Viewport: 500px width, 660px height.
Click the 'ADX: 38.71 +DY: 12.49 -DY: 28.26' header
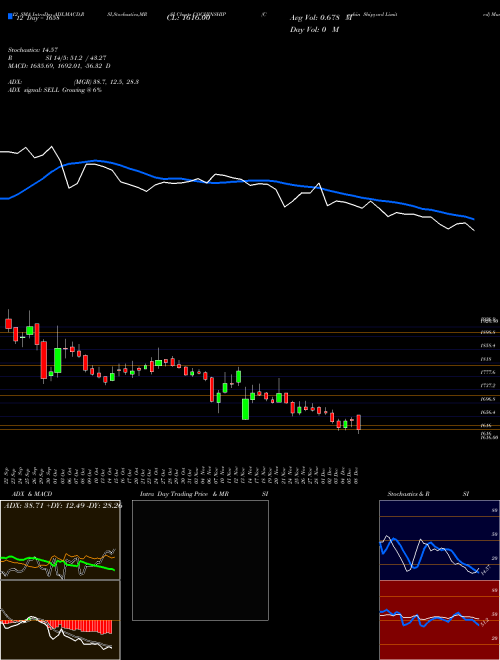63,505
